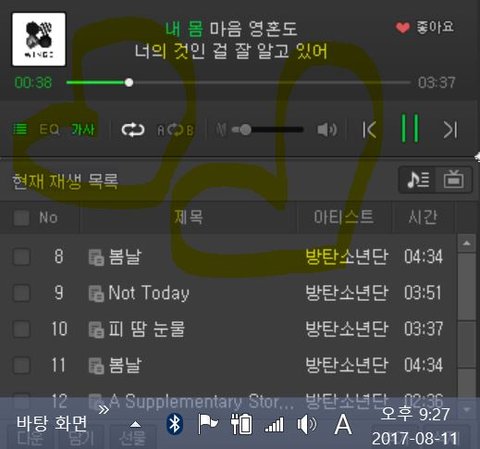Open the Bluetooth icon in the system tray

pos(175,424)
